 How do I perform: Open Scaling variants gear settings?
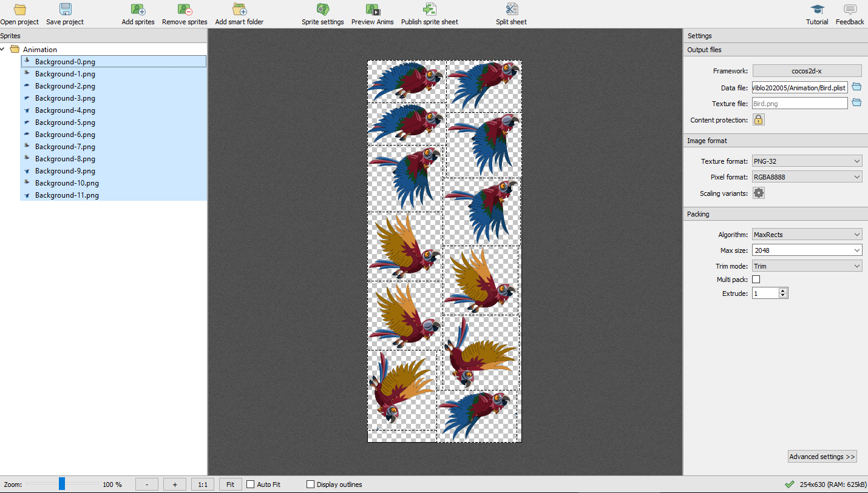point(759,193)
